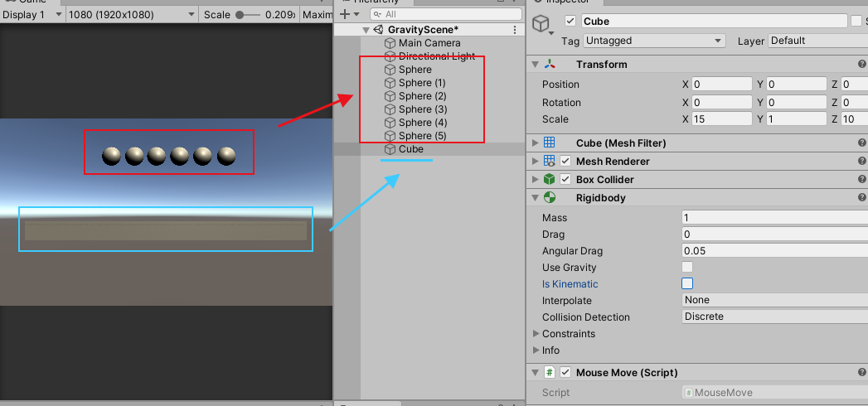The image size is (868, 406).
Task: Click the Mesh Filter component icon
Action: coord(549,143)
